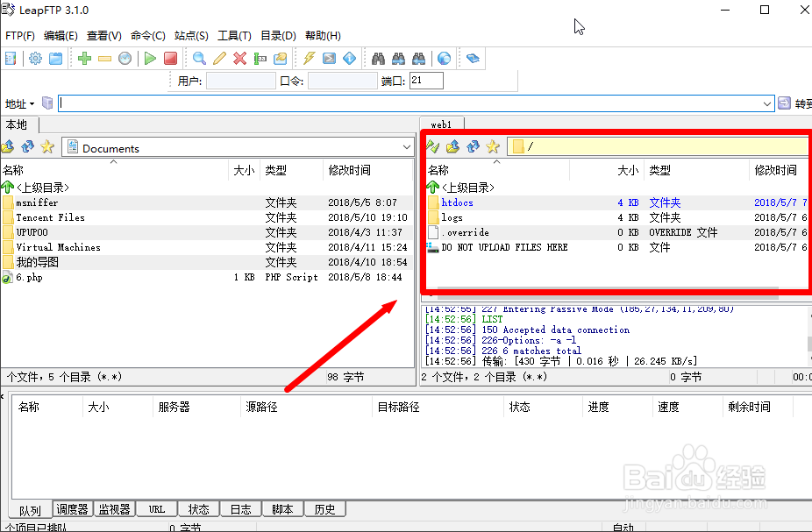
Task: Click the magnifier view file icon
Action: 199,59
